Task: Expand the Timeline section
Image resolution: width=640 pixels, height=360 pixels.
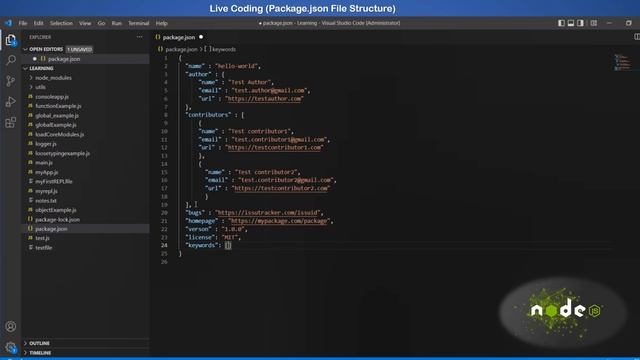Action: point(40,353)
